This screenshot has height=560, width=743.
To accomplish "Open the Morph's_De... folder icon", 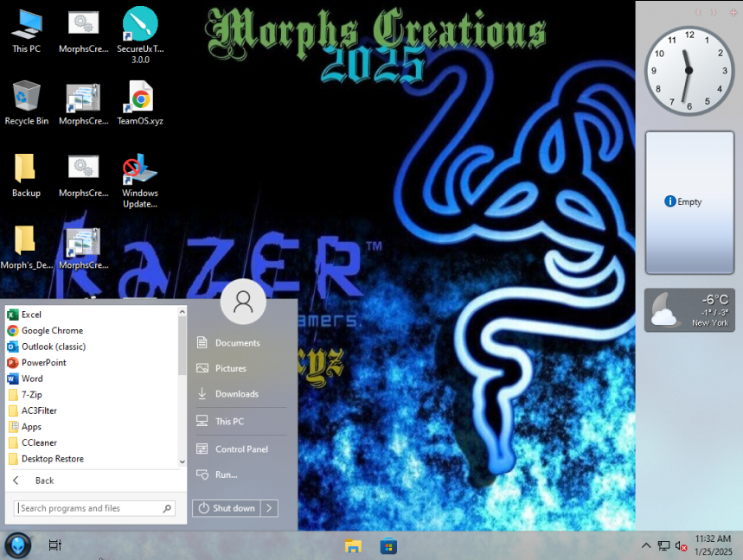I will pos(26,247).
